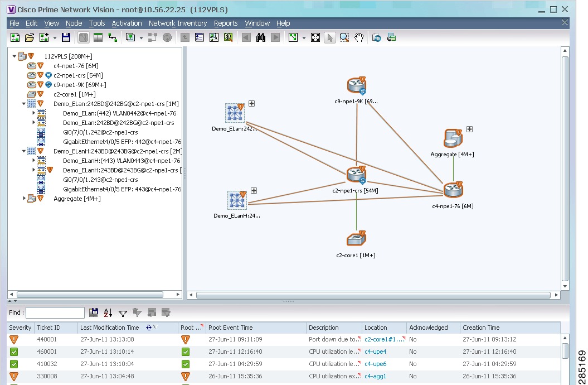Open the Reports menu

[x=226, y=23]
